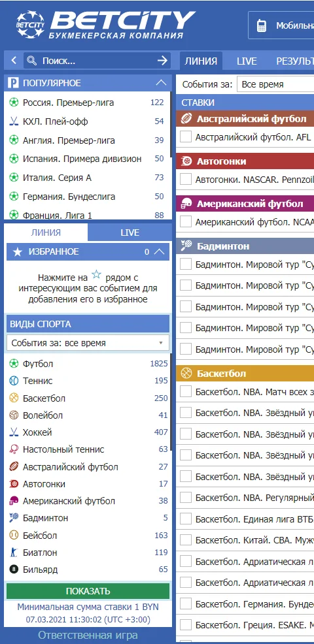Open Италия. Серия А link
The image size is (314, 644).
point(57,178)
